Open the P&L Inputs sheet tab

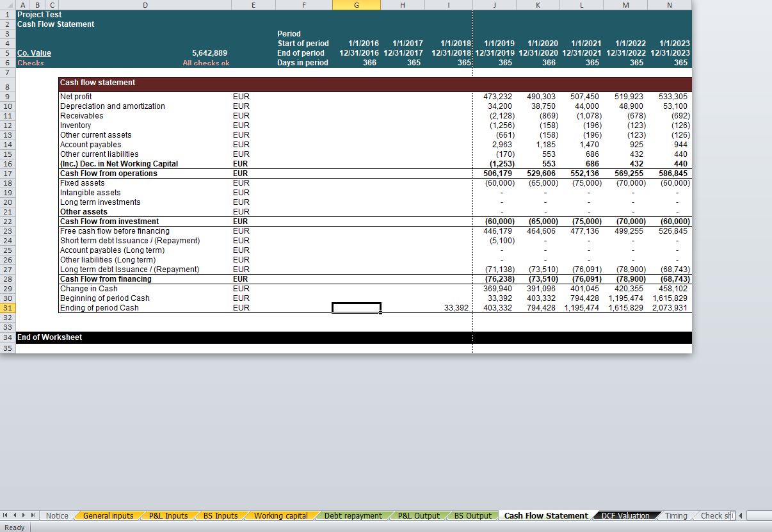[168, 515]
